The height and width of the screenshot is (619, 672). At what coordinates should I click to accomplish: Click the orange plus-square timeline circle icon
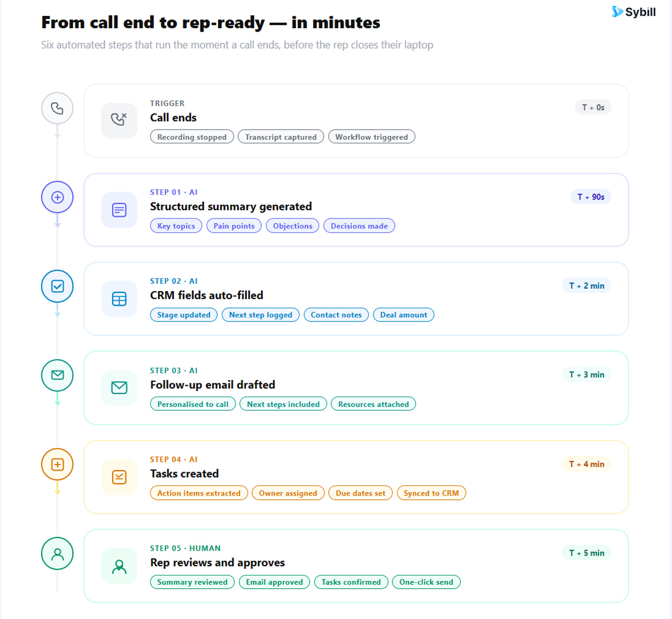[x=57, y=464]
